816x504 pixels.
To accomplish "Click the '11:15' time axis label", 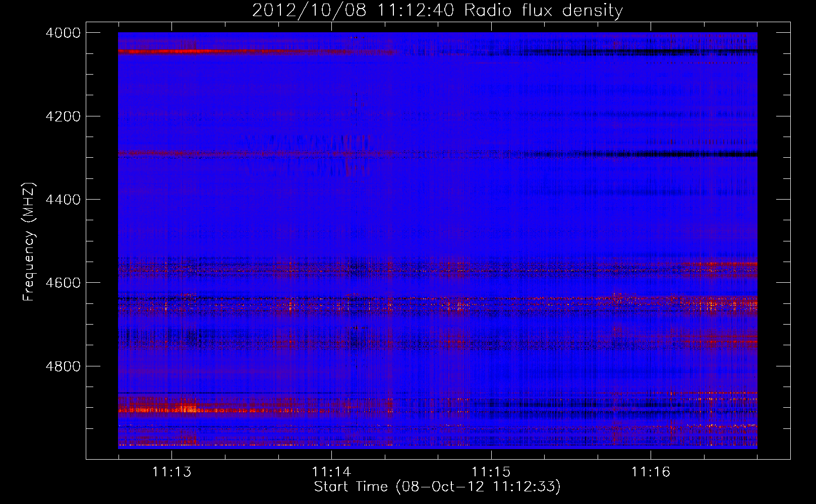I will click(491, 472).
